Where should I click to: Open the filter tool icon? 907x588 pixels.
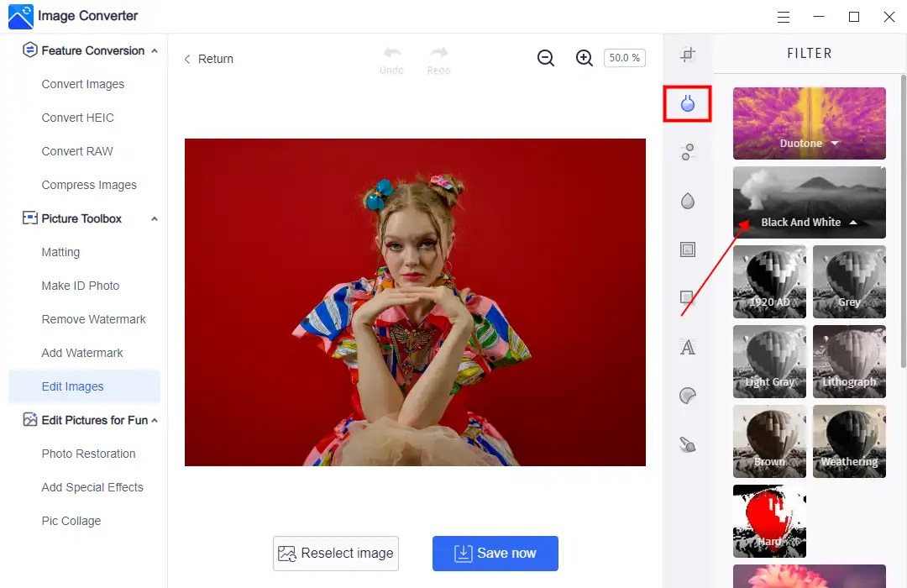pyautogui.click(x=687, y=103)
